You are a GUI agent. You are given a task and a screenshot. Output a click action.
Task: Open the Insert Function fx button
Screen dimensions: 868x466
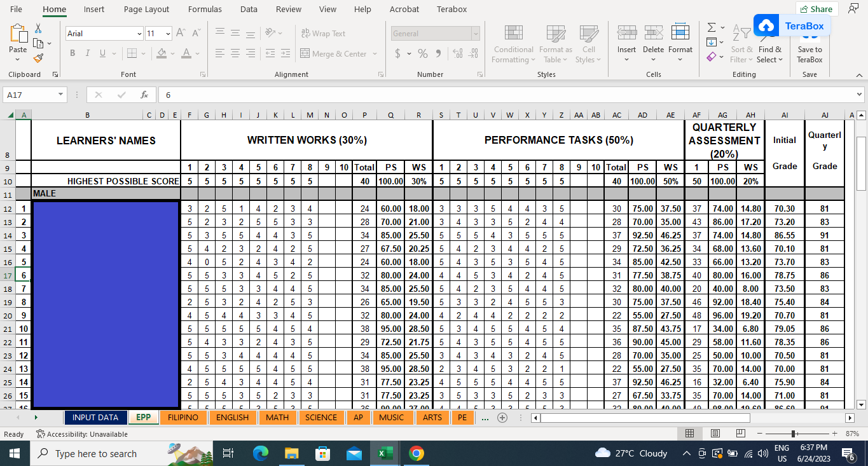coord(144,95)
